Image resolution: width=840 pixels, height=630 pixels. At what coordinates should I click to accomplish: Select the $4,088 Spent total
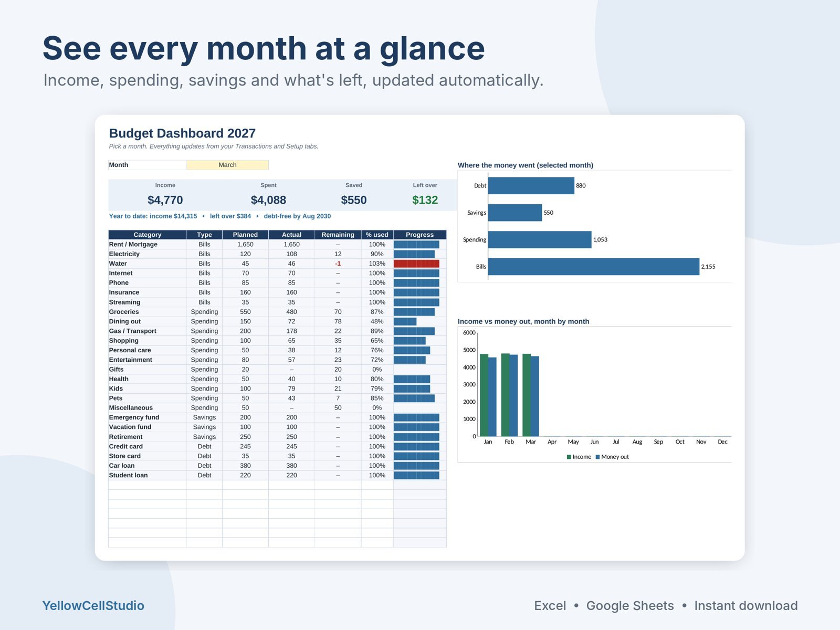coord(268,200)
